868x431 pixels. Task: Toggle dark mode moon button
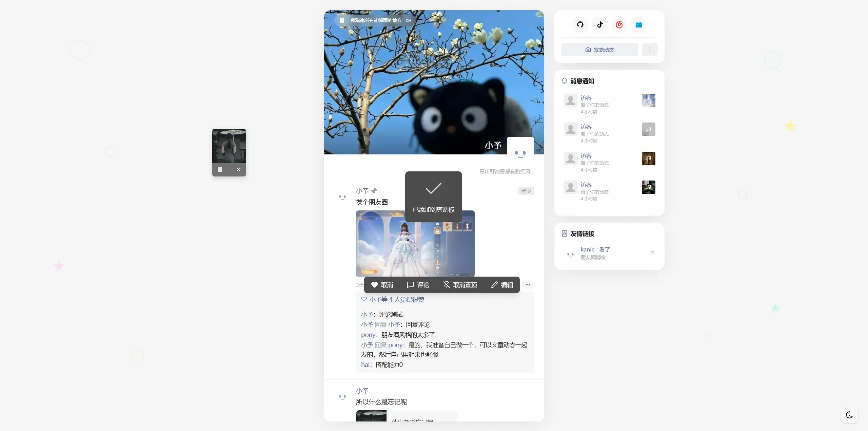click(x=849, y=415)
